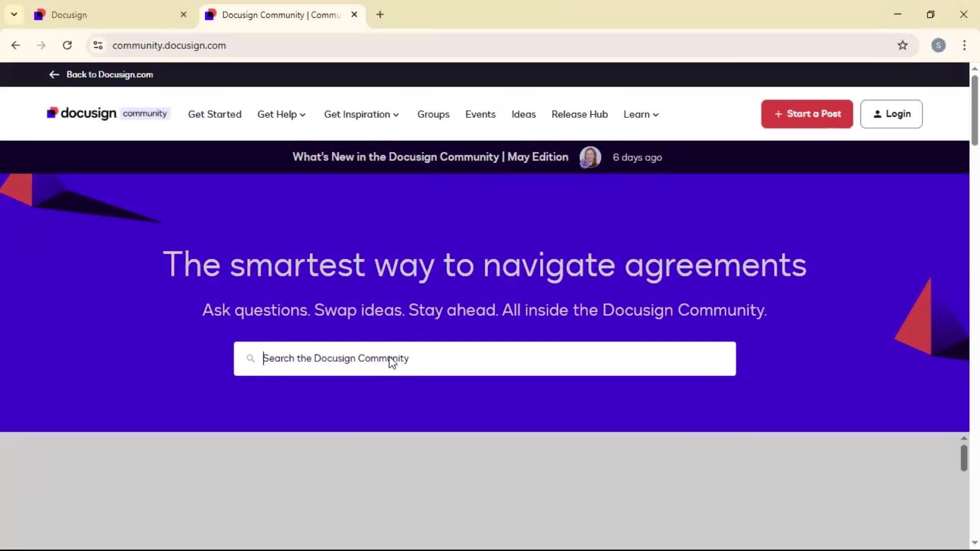
Task: Expand the Get Inspiration dropdown
Action: coord(361,114)
